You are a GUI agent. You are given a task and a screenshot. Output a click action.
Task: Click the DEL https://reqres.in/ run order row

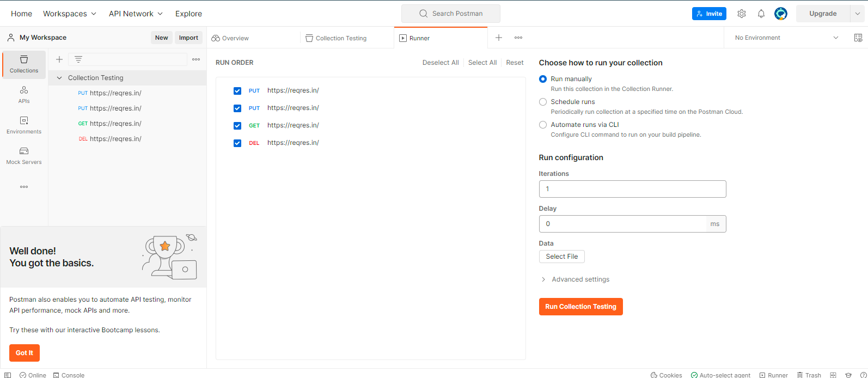click(x=370, y=143)
